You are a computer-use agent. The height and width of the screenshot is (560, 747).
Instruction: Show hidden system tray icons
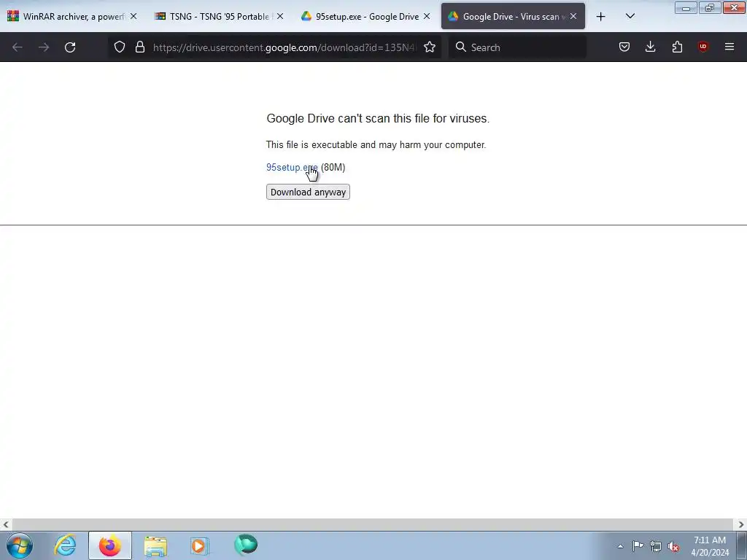coord(620,546)
